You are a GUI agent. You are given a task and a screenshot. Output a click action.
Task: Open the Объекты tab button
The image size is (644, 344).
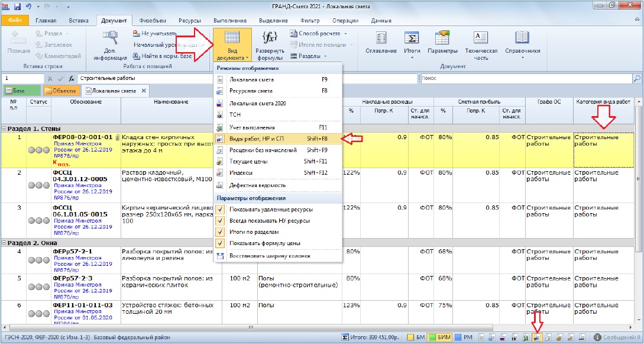point(62,91)
